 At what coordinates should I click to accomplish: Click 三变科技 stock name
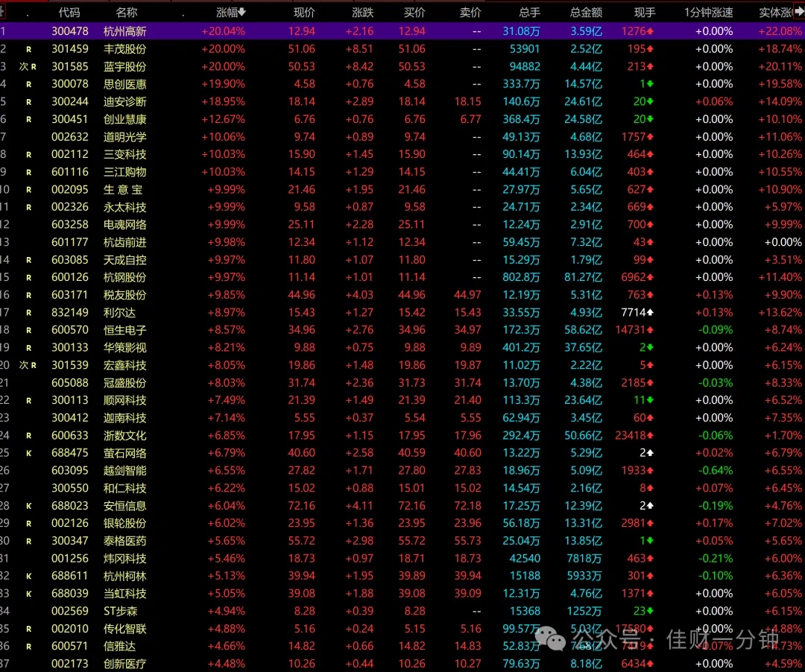pyautogui.click(x=124, y=154)
